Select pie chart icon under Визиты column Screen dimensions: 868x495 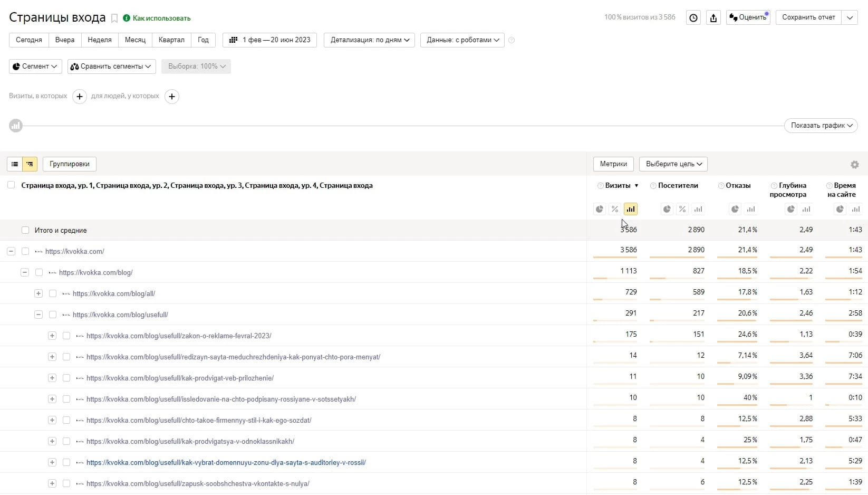tap(600, 209)
